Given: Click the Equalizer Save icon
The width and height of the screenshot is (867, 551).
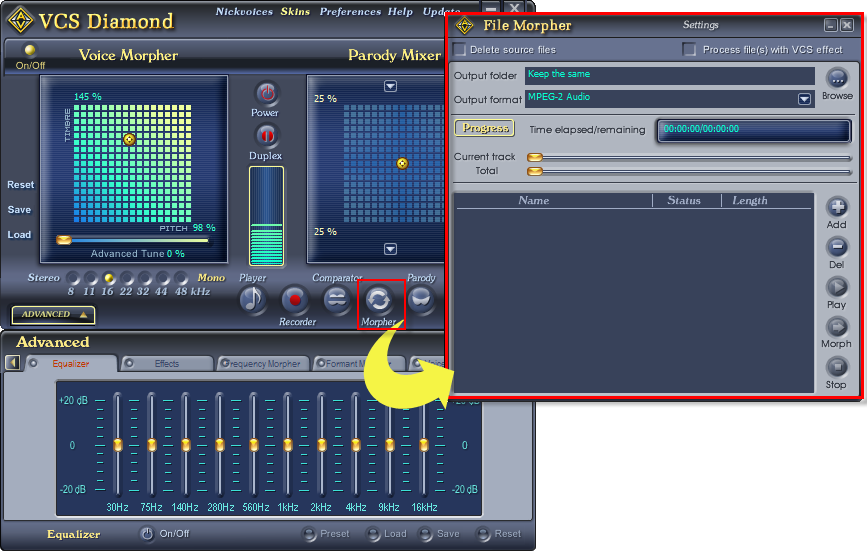Looking at the screenshot, I should click(x=425, y=534).
